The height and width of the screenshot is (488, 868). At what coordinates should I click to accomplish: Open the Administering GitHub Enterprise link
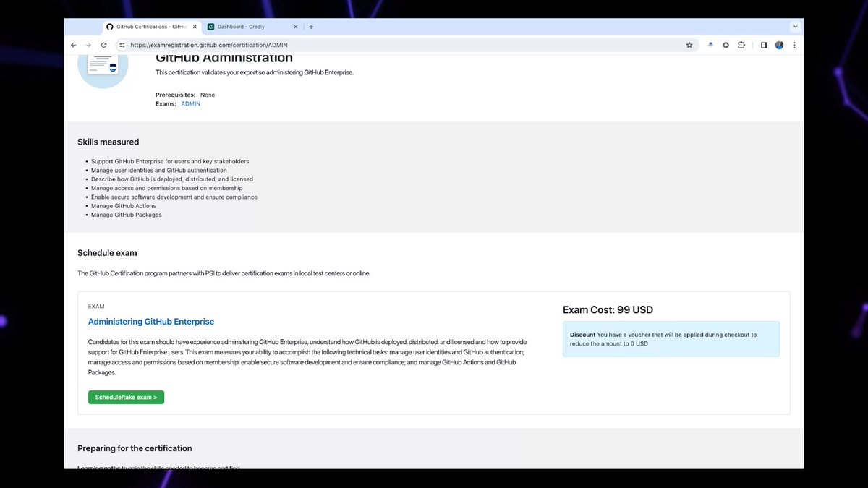click(x=151, y=322)
